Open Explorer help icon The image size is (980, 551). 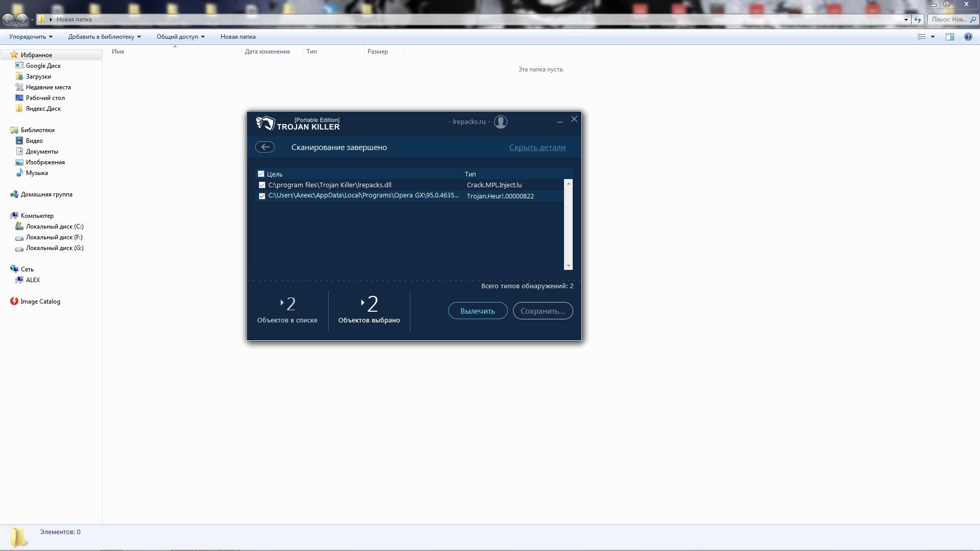click(x=968, y=37)
